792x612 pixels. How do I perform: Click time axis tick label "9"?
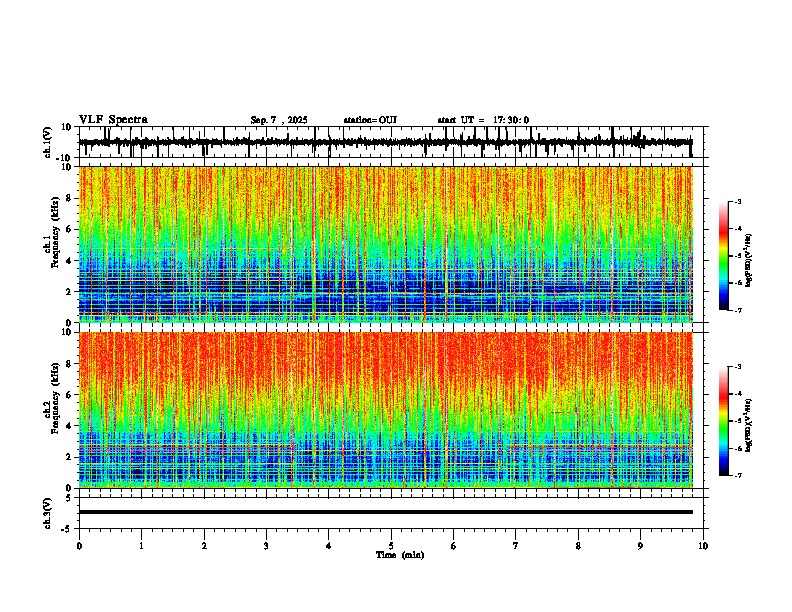tap(640, 546)
